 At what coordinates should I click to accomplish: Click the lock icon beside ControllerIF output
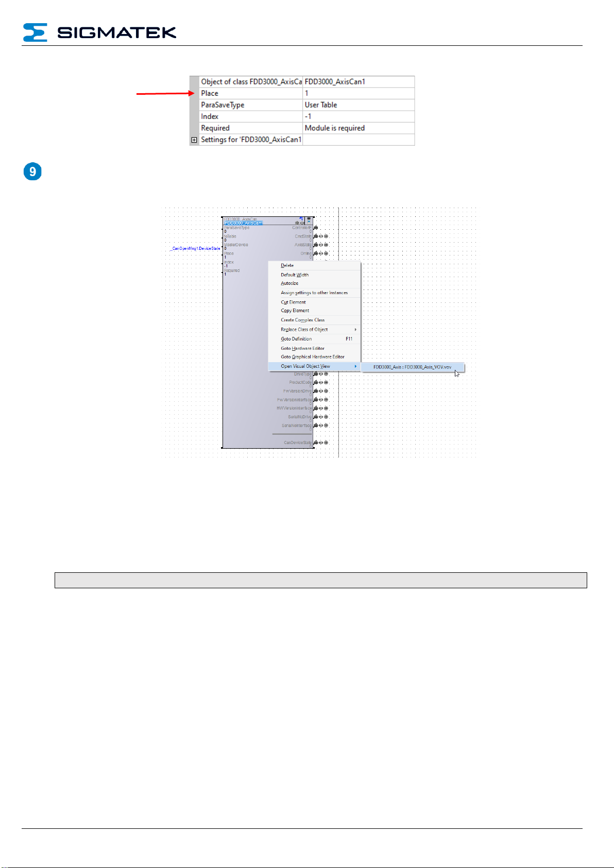tap(316, 228)
